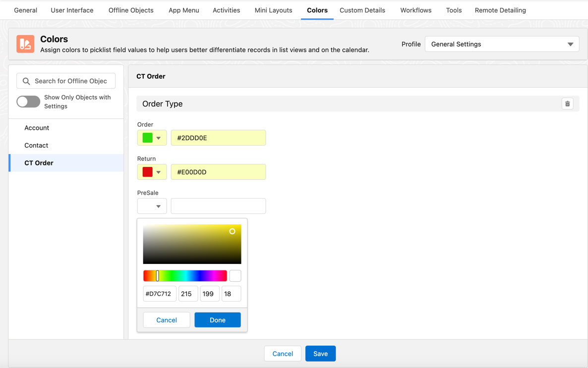Select the white swatch beside the hue slider
588x368 pixels.
click(235, 275)
